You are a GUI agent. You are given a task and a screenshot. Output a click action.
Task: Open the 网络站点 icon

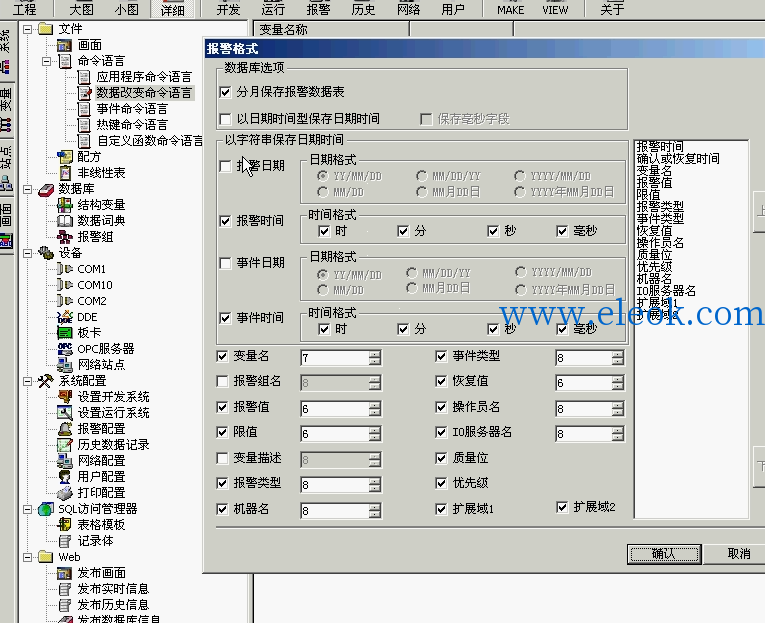(64, 365)
